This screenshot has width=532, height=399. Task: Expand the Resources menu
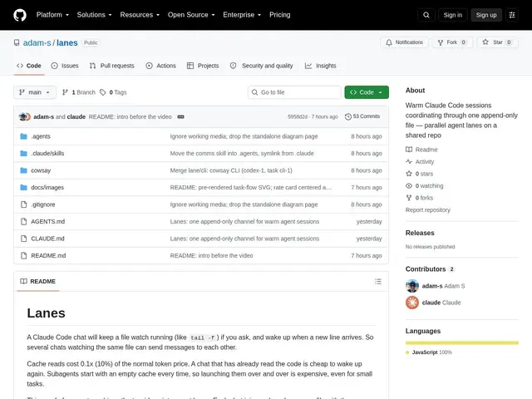tap(140, 15)
